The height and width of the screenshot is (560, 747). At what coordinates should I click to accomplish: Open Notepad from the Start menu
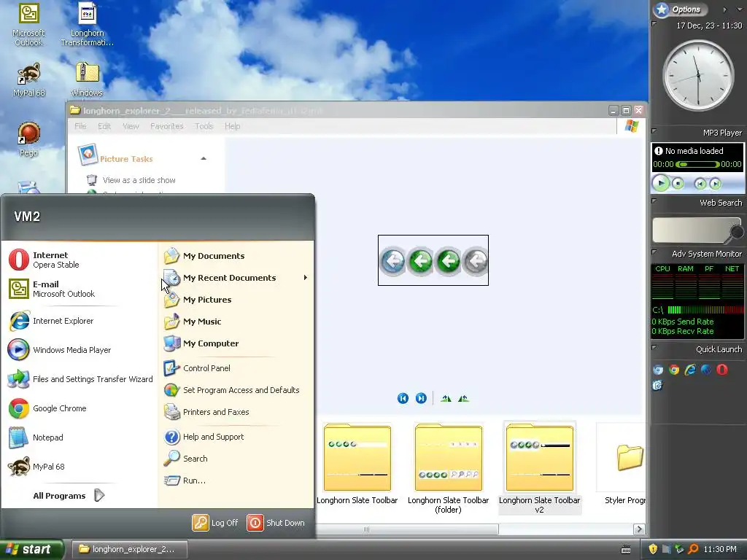pos(80,437)
